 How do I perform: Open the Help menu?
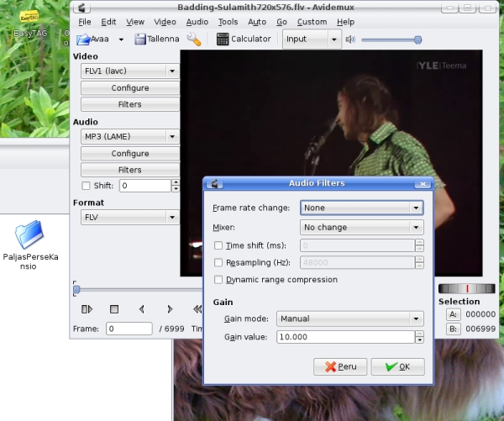[x=345, y=22]
